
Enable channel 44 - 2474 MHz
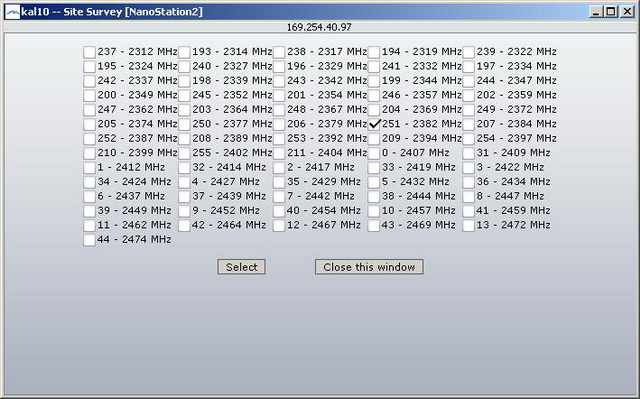click(89, 240)
